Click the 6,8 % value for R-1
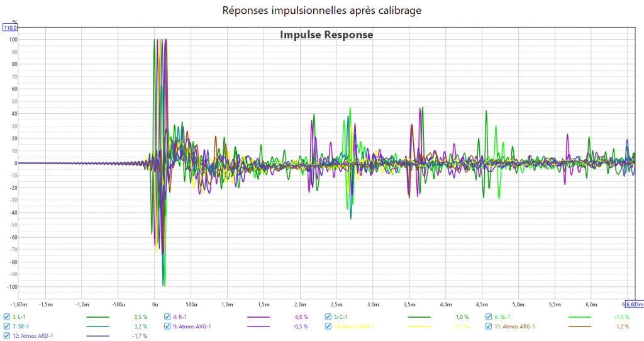 click(x=301, y=317)
